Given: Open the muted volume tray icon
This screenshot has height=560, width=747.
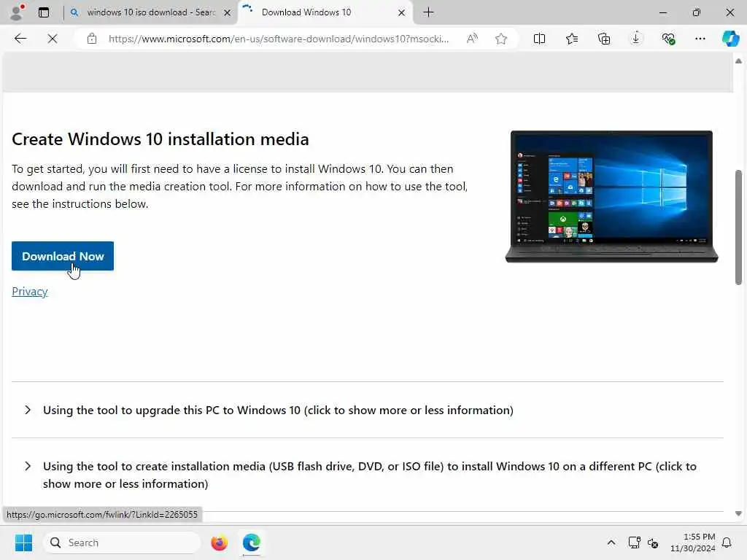Looking at the screenshot, I should pos(653,542).
